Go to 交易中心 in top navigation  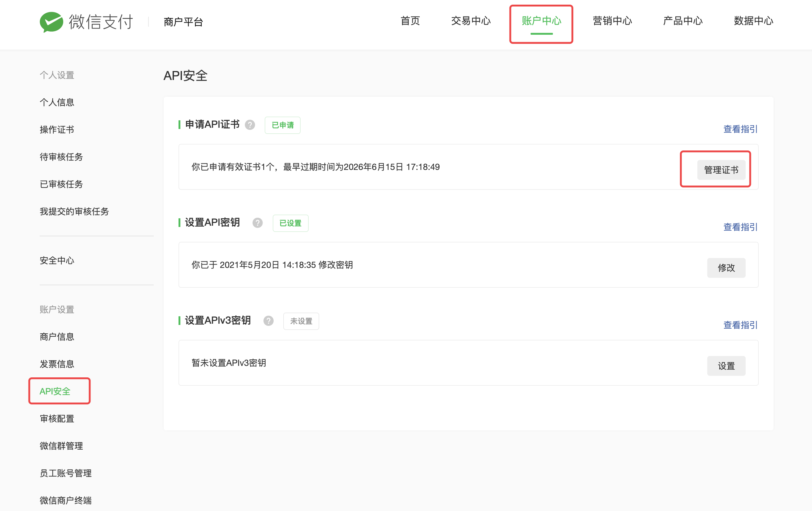[471, 21]
